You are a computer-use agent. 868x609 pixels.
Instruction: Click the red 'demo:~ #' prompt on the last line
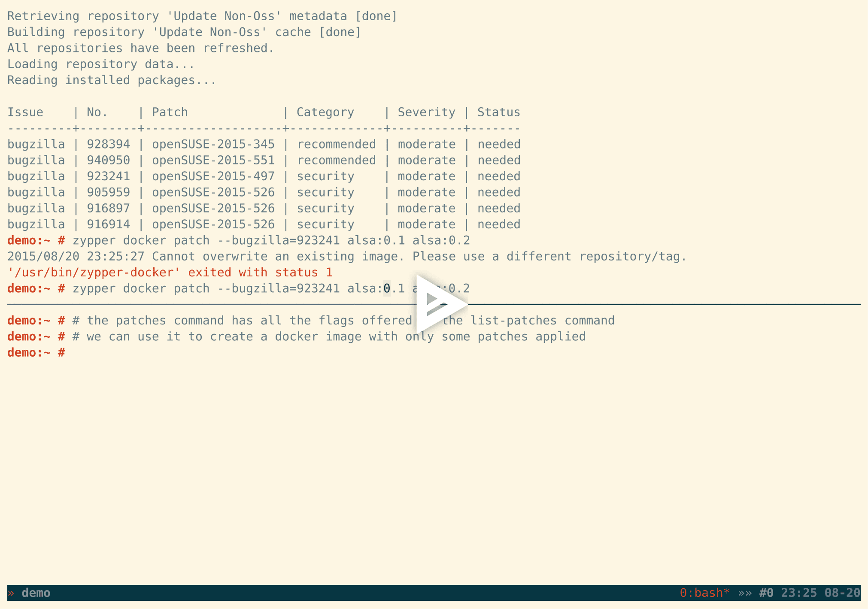coord(36,352)
